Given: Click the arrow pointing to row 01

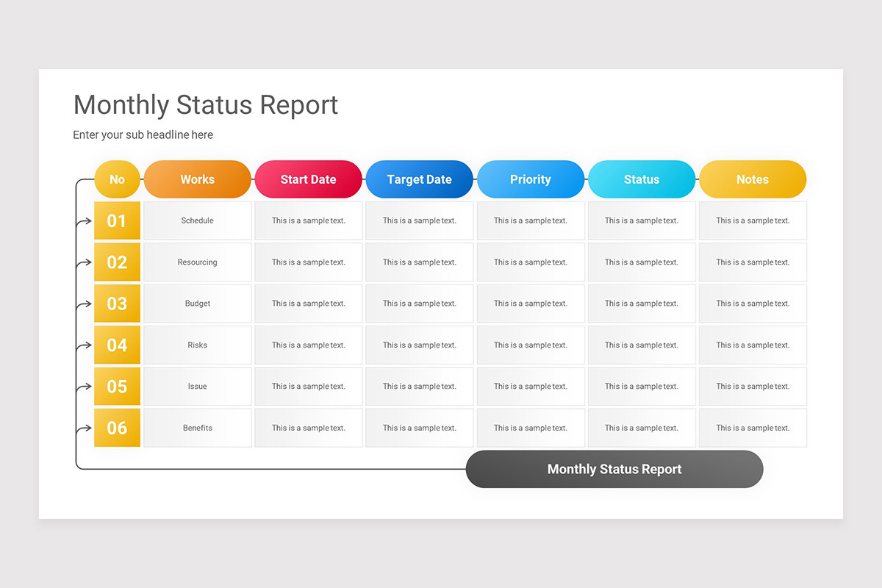Looking at the screenshot, I should pyautogui.click(x=85, y=220).
